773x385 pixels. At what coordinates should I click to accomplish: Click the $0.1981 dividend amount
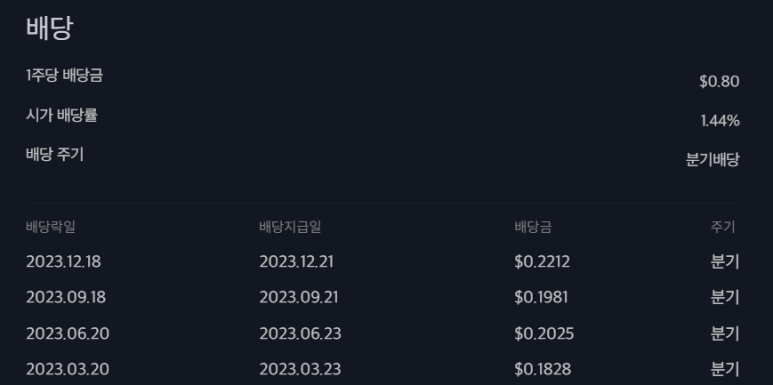pyautogui.click(x=541, y=298)
